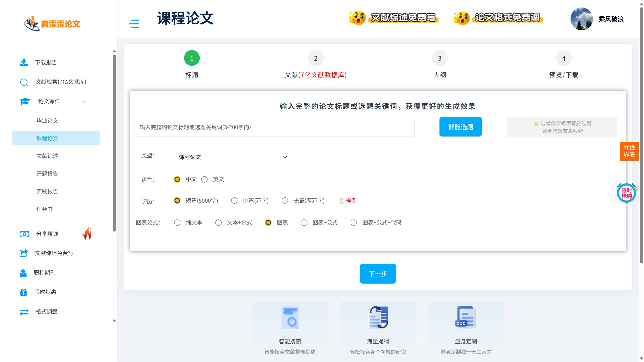Choose 中篇(万字) length option
The image size is (644, 362).
click(x=234, y=201)
